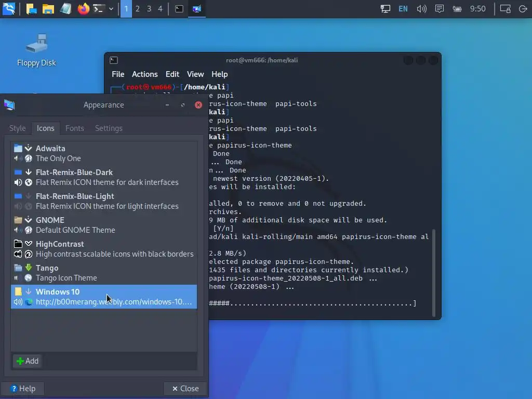532x399 pixels.
Task: Show desktop via the taskbar icon
Action: (31, 9)
